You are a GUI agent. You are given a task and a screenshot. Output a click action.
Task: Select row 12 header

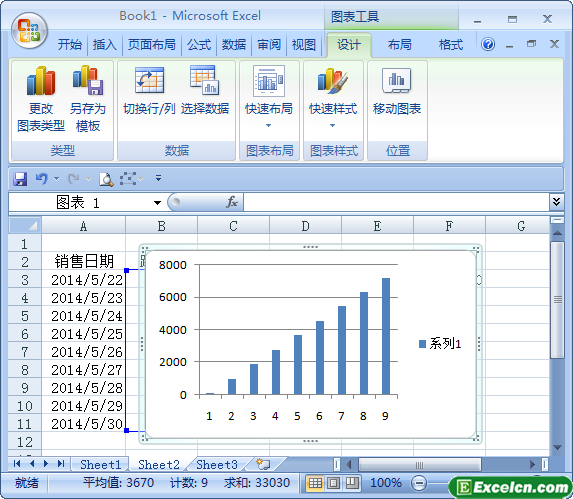[x=25, y=442]
